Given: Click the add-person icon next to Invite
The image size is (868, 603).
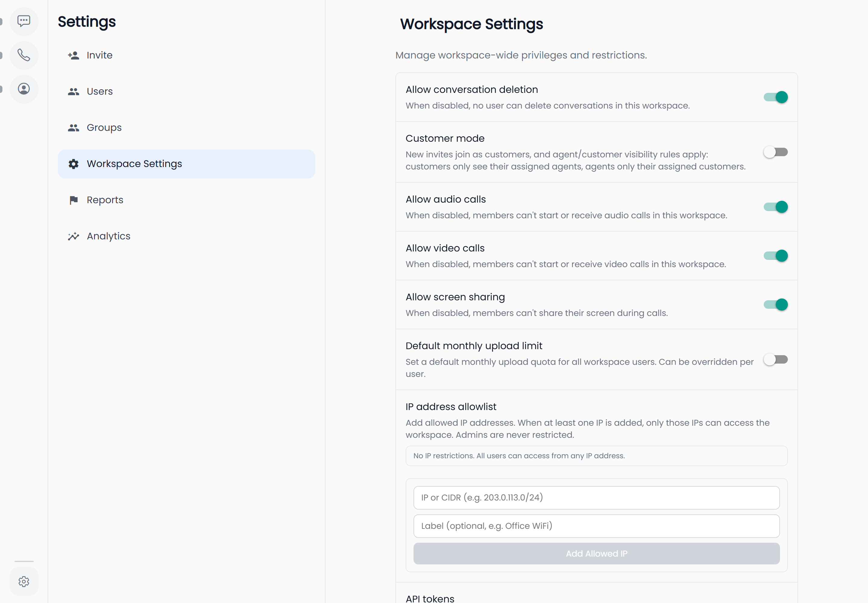Looking at the screenshot, I should click(x=74, y=55).
